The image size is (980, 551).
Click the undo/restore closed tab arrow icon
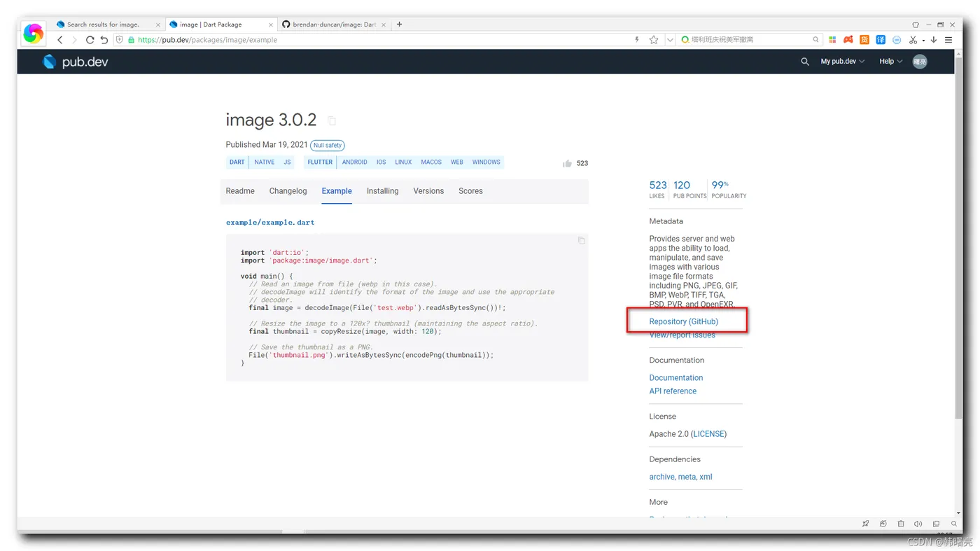coord(104,40)
